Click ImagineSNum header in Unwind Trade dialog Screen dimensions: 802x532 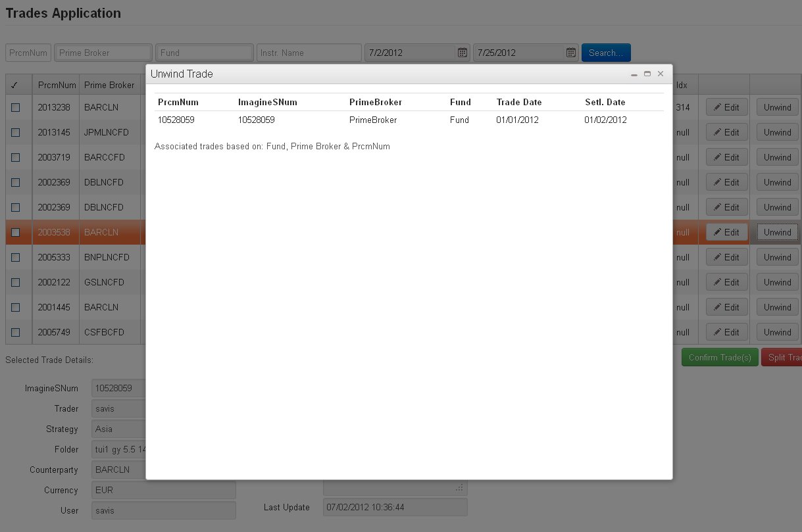click(x=268, y=102)
